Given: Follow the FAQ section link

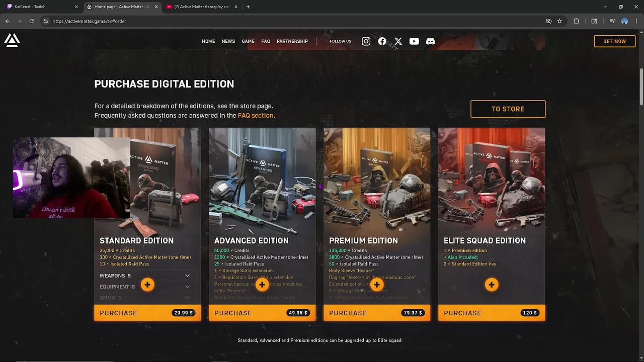Looking at the screenshot, I should pyautogui.click(x=256, y=115).
